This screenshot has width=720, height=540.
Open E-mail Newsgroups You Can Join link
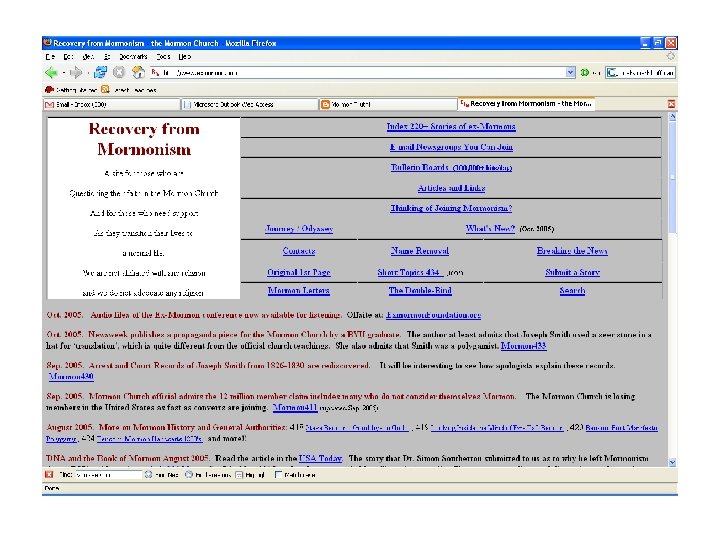click(451, 147)
